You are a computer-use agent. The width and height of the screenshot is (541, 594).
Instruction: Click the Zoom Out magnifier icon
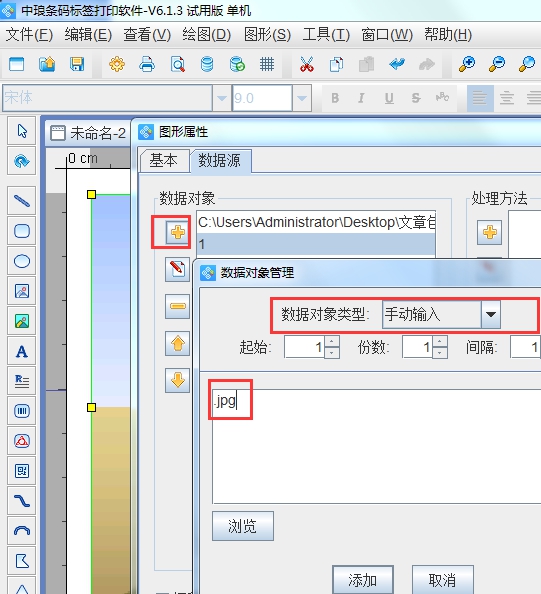click(497, 64)
